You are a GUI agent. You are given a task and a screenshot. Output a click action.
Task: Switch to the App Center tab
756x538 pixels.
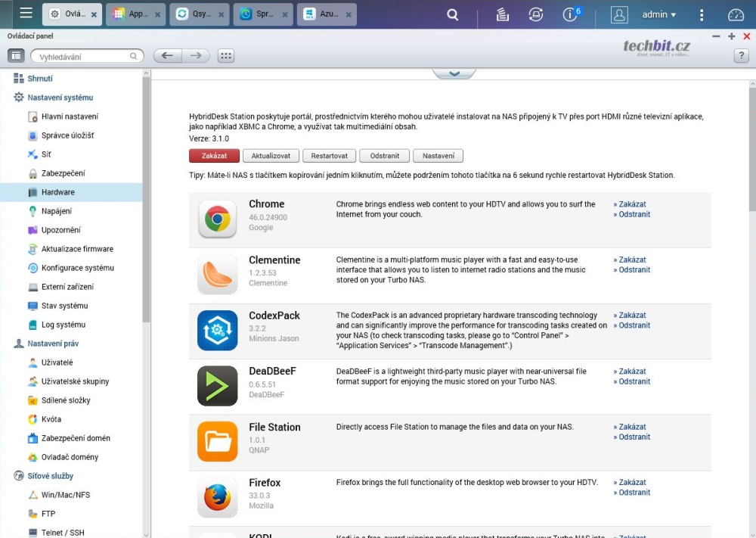tap(135, 14)
